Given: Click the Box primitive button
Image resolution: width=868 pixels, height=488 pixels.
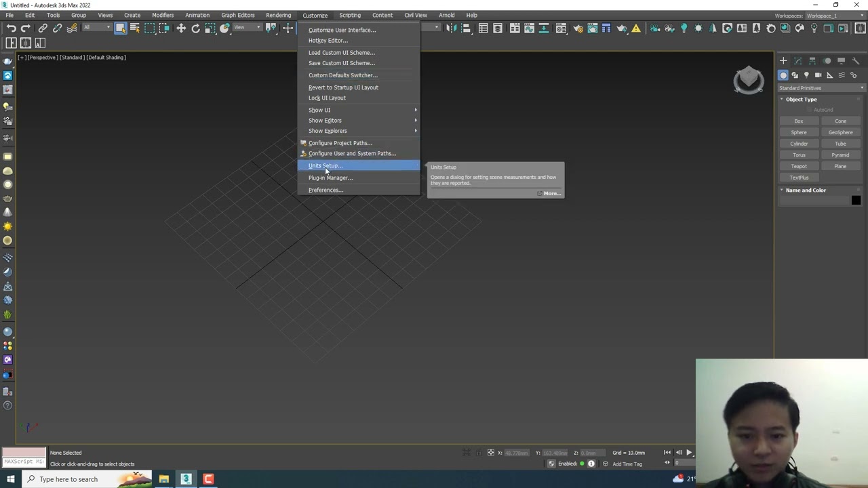Looking at the screenshot, I should 799,121.
